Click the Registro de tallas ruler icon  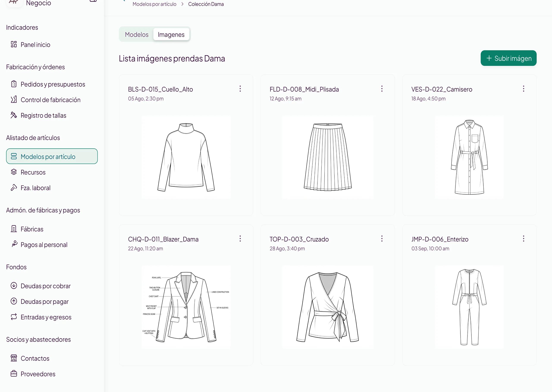[x=14, y=115]
